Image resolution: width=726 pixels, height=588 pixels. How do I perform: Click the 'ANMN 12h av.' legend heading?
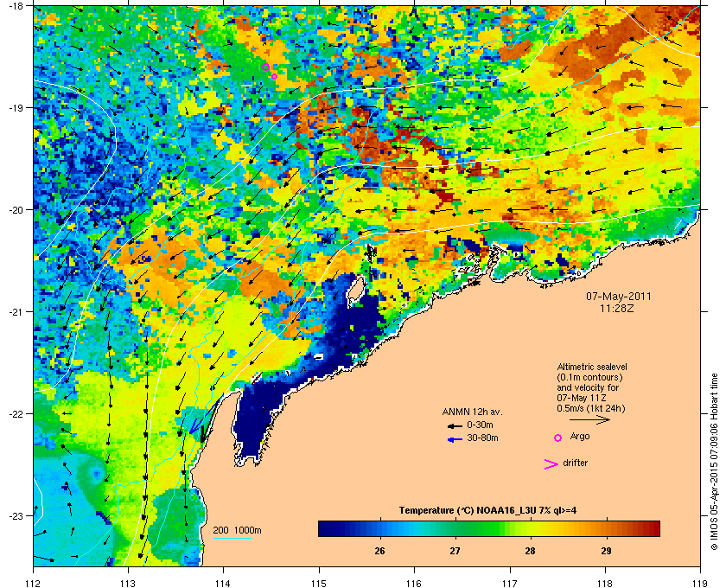pos(472,412)
